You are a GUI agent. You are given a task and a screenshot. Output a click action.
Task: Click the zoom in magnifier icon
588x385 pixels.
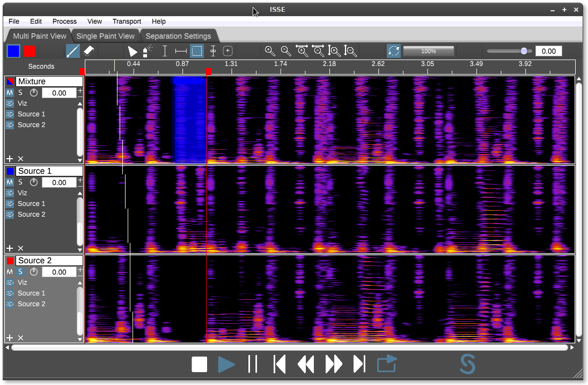click(270, 51)
